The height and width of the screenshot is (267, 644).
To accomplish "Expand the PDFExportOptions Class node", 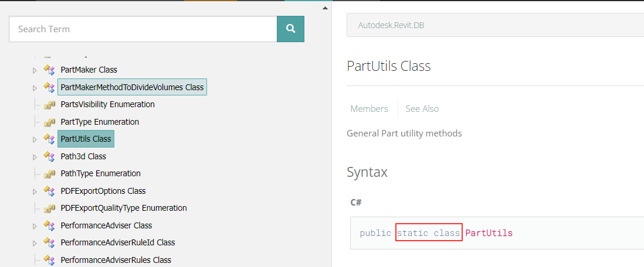I will pos(35,191).
